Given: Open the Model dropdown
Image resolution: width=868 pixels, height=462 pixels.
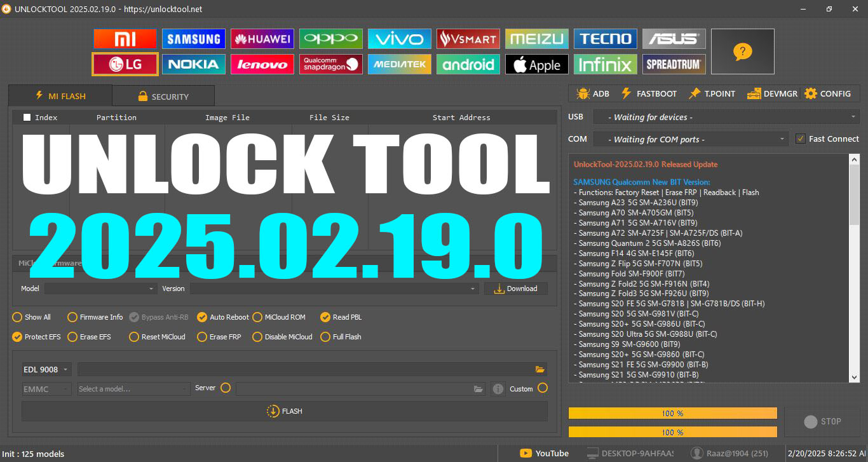Looking at the screenshot, I should click(x=100, y=289).
